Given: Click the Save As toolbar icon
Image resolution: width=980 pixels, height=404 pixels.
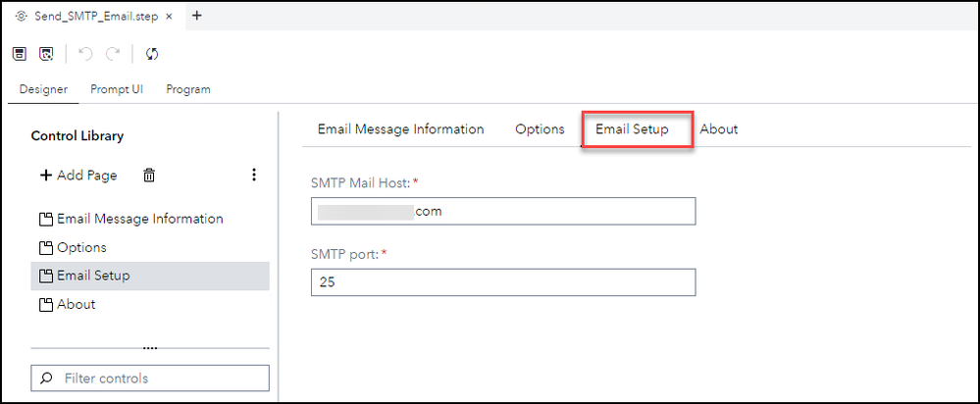Looking at the screenshot, I should (x=45, y=54).
